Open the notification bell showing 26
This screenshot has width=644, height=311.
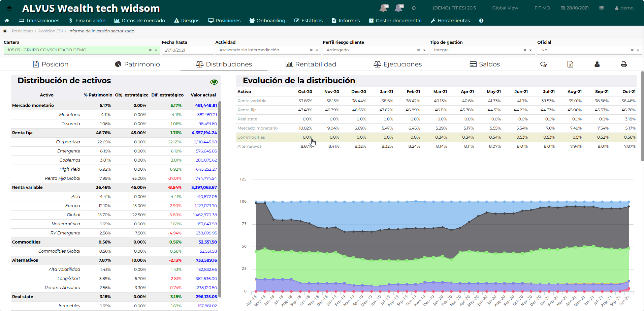coord(383,8)
